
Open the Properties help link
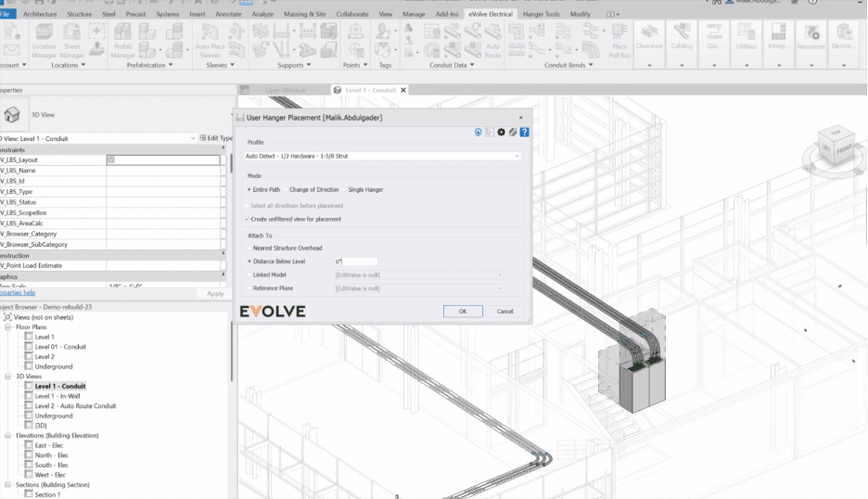tap(18, 293)
